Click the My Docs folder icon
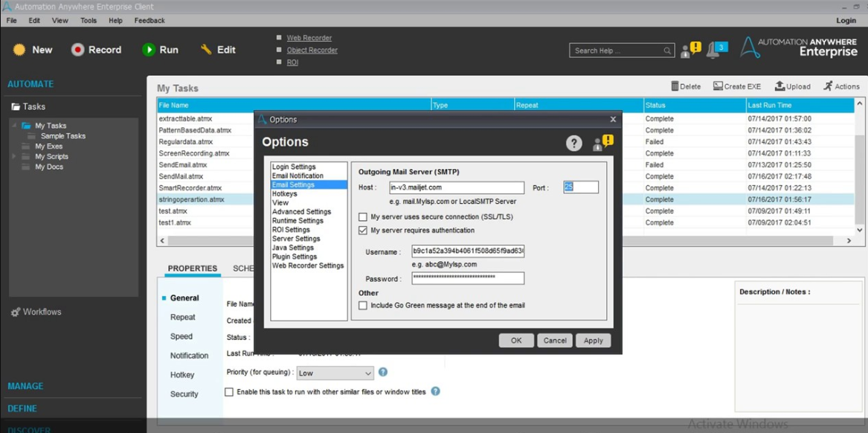Screen dimensions: 868x433 click(x=25, y=167)
